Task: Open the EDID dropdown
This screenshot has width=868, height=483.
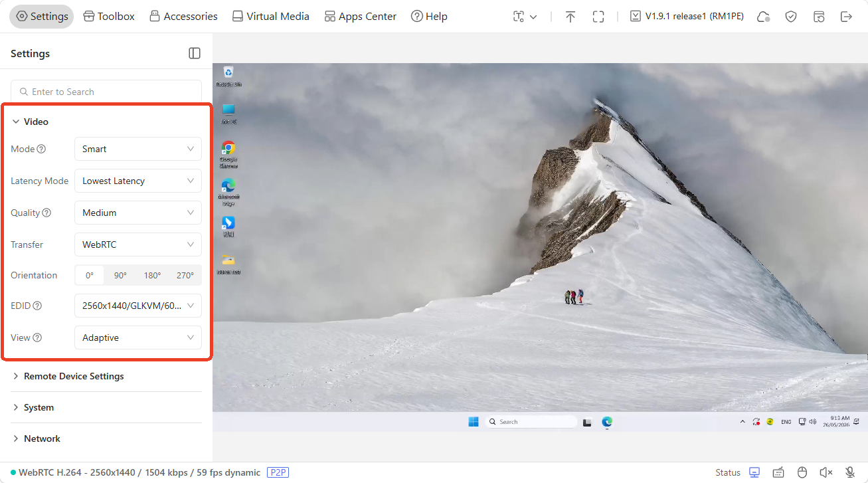Action: tap(138, 306)
